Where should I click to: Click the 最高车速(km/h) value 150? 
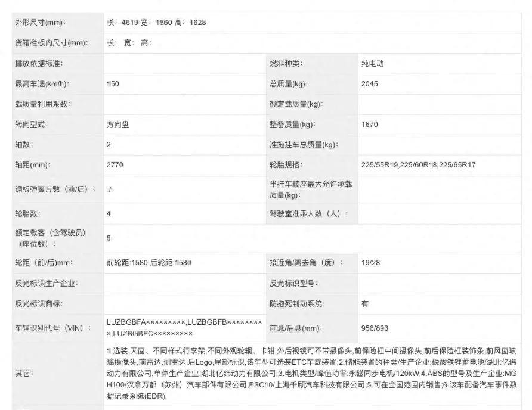113,84
